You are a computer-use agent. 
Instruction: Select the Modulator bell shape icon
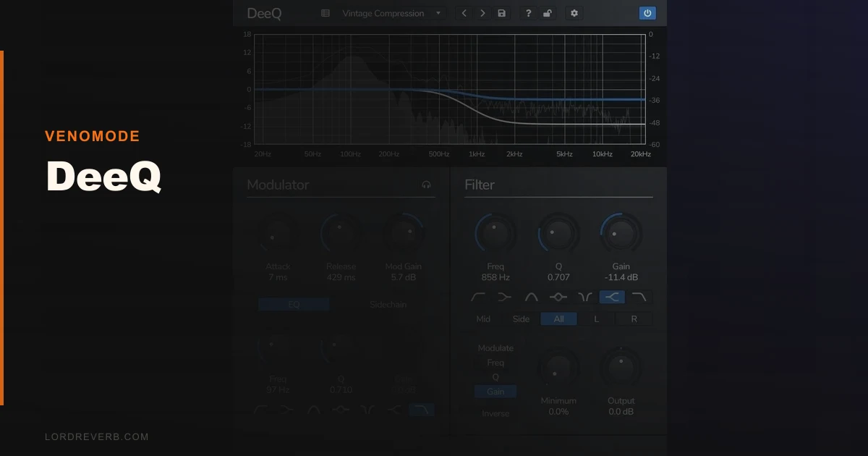point(315,410)
